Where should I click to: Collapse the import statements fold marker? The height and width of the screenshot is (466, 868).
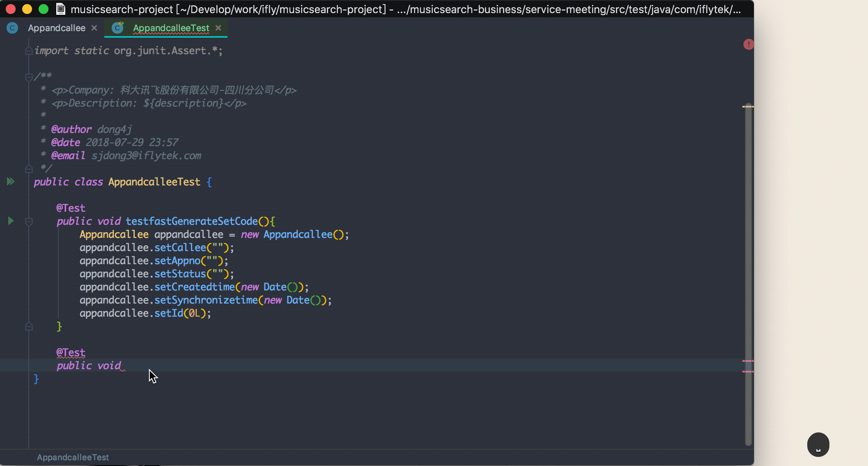pos(29,51)
